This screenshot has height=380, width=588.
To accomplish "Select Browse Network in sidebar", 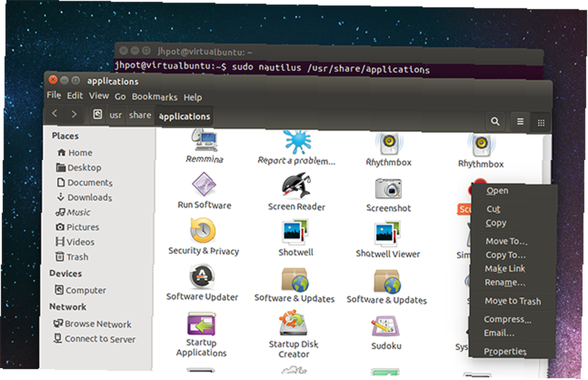I will (x=92, y=324).
